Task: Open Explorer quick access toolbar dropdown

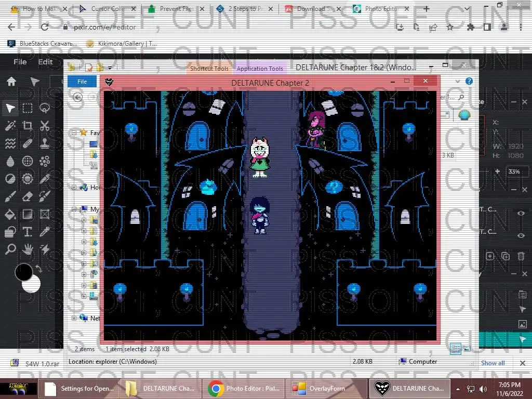Action: click(x=110, y=68)
